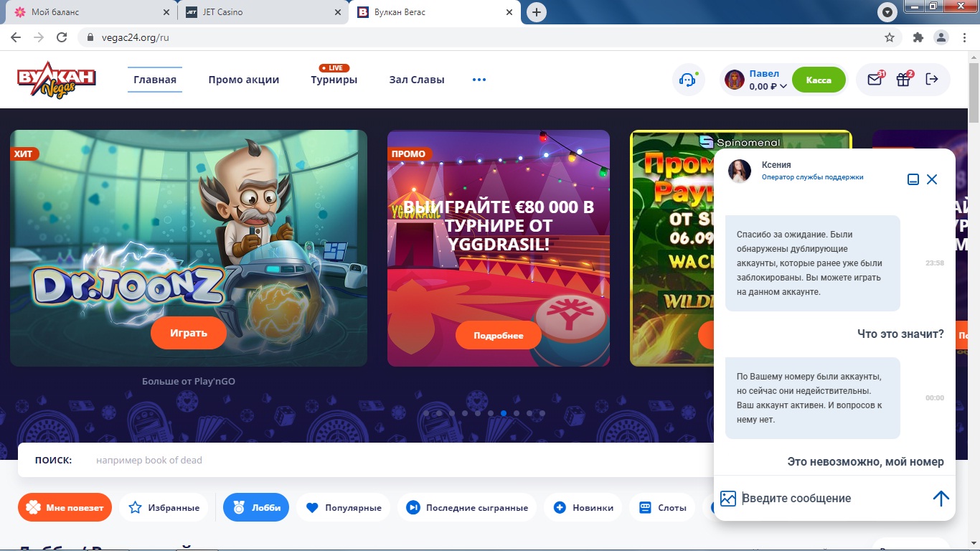Open a new browser tab
The image size is (980, 551).
coord(537,12)
